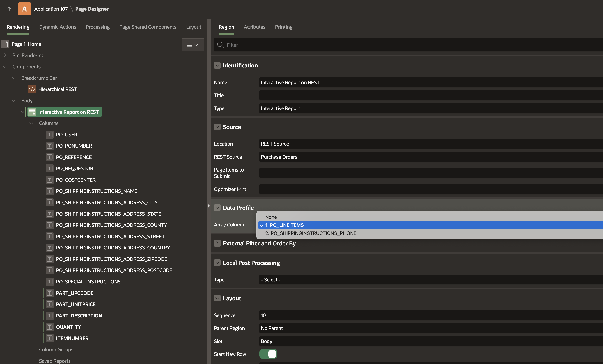The image size is (603, 364).
Task: Toggle the Start New Row switch
Action: pyautogui.click(x=268, y=354)
